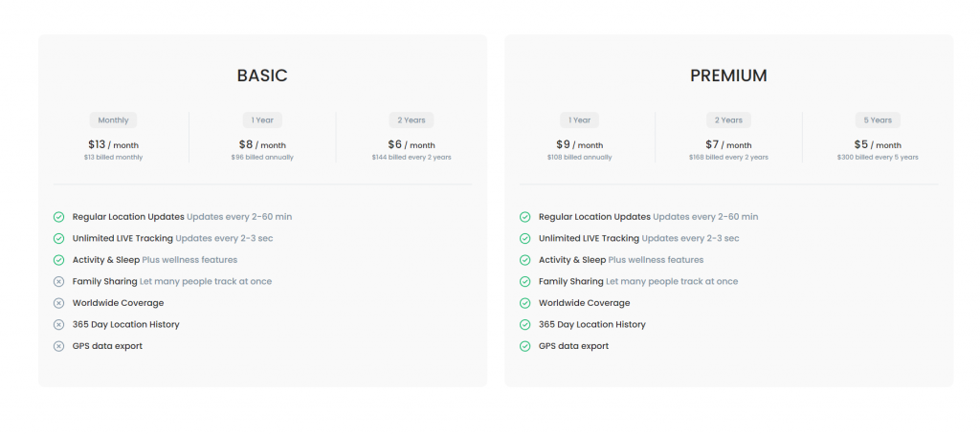The image size is (980, 434).
Task: Click the PREMIUM plan heading
Action: 728,76
